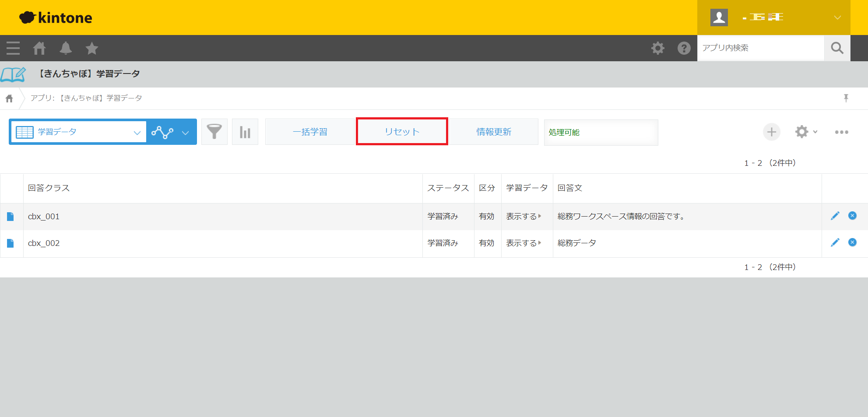The width and height of the screenshot is (868, 417).
Task: Open record details for cbx_001
Action: coord(11,217)
